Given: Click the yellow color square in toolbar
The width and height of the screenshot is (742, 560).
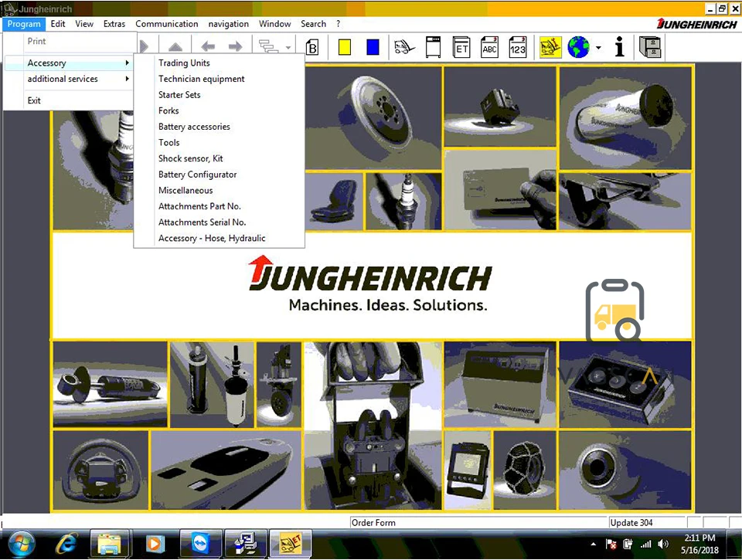Looking at the screenshot, I should click(x=345, y=47).
